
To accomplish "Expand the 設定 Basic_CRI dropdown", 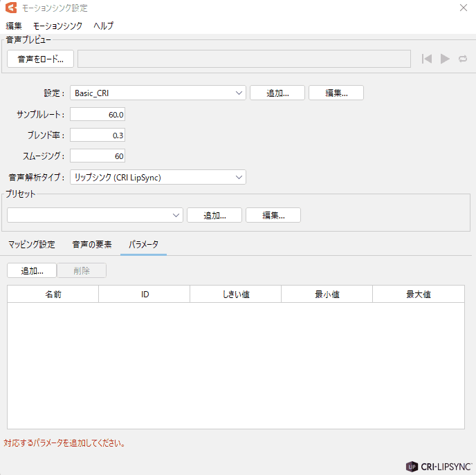I will pos(158,93).
